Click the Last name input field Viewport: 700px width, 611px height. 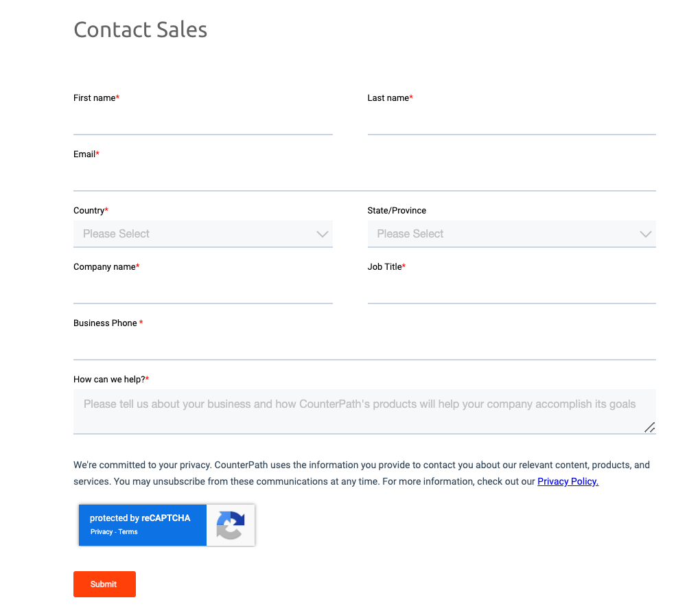pos(511,122)
